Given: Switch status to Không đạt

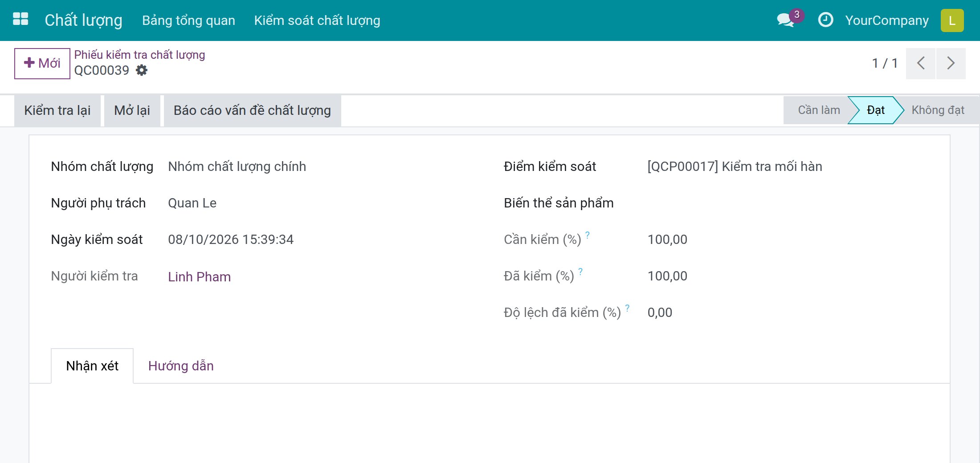Looking at the screenshot, I should click(x=938, y=110).
